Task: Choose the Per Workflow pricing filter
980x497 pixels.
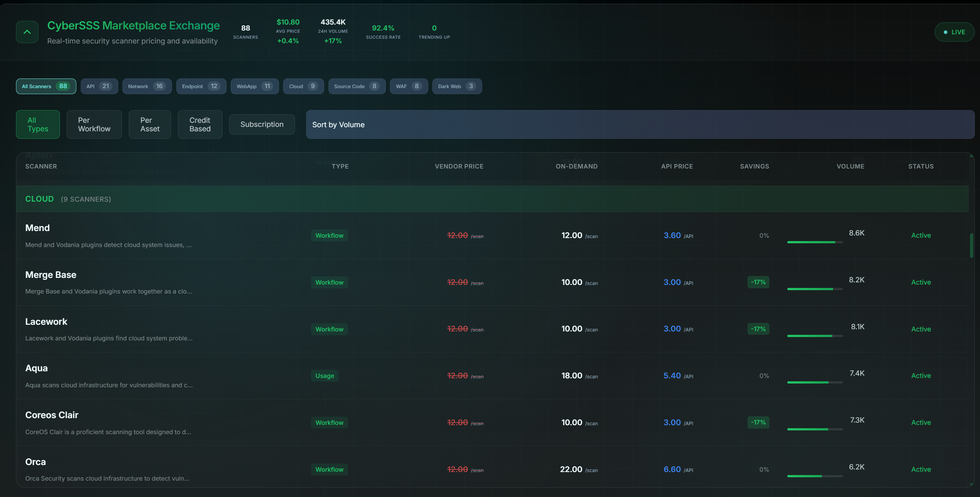Action: click(94, 124)
